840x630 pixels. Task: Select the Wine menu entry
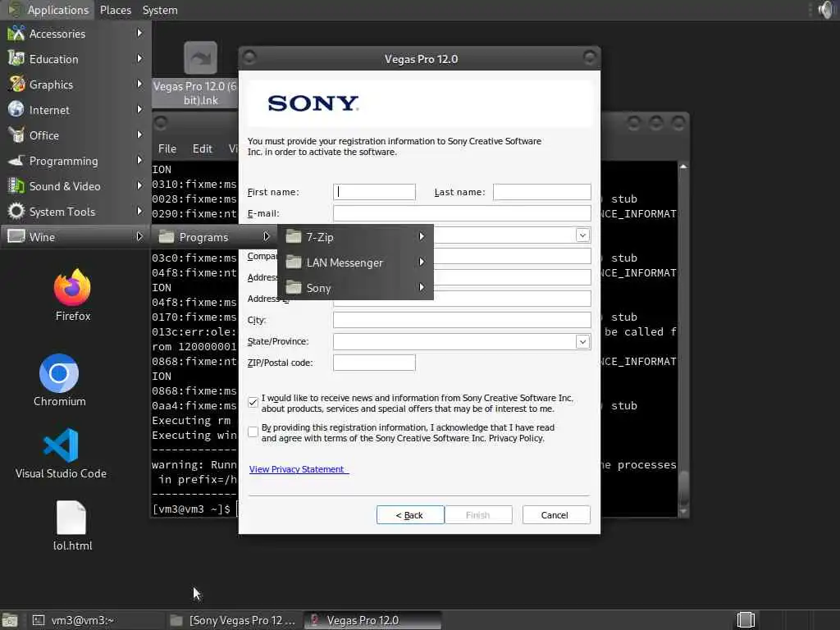[x=75, y=237]
